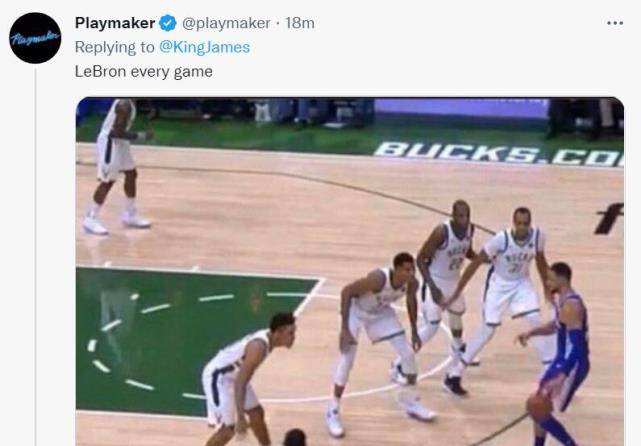Open the basketball game image
Viewport: 641px width, 446px height.
(350, 271)
